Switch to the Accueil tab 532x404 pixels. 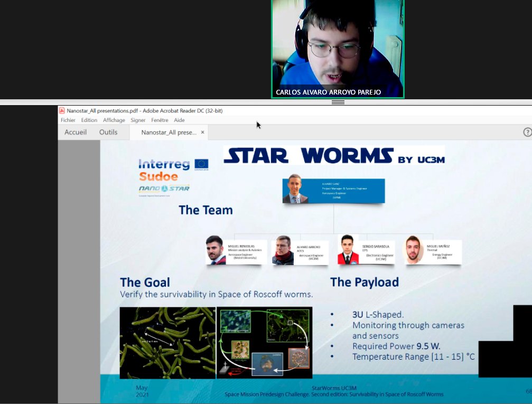(75, 132)
